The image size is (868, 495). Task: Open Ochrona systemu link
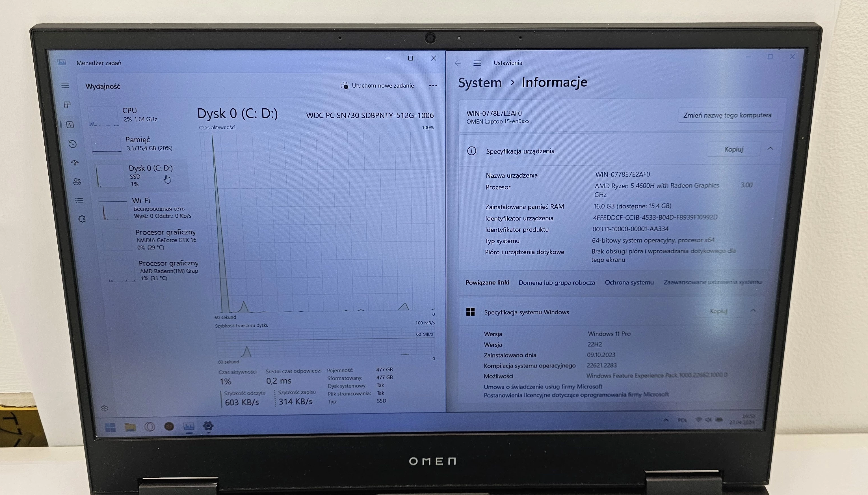click(629, 283)
